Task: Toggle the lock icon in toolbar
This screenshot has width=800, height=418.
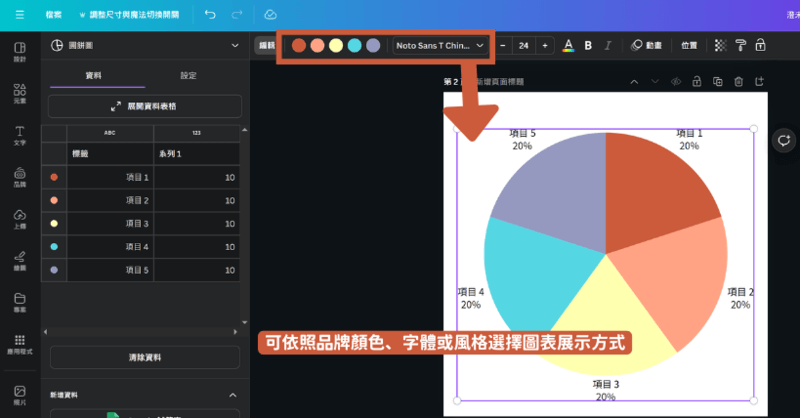Action: click(x=760, y=45)
